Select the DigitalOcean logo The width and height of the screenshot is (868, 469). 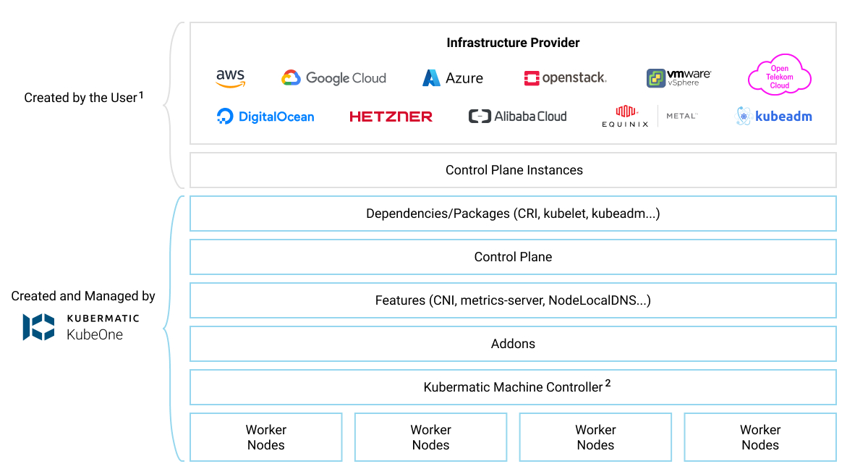(x=265, y=116)
